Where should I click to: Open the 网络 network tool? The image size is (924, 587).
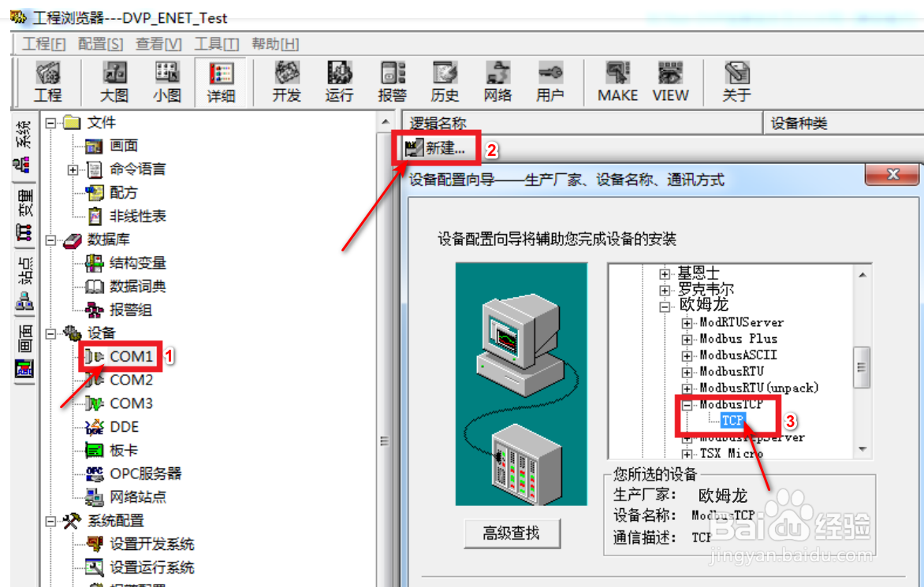(x=498, y=82)
